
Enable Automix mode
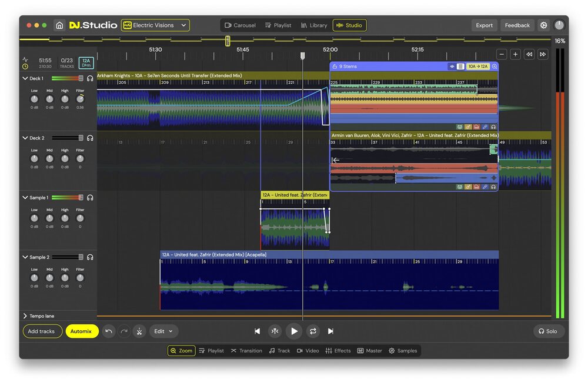tap(82, 331)
